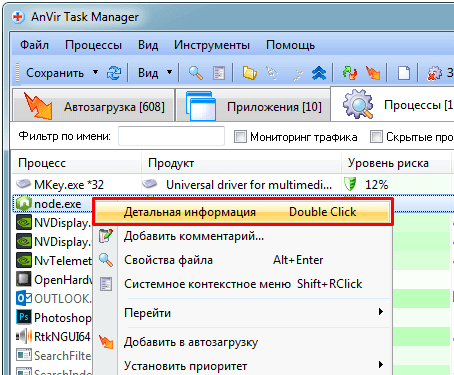
Task: Choose Системное контекстное меню entry
Action: 243,284
